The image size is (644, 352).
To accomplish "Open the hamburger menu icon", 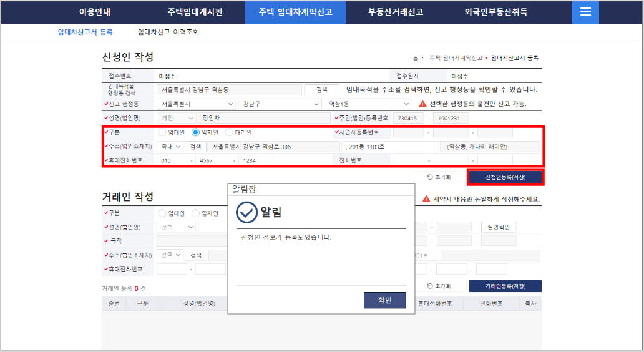I will pos(585,12).
